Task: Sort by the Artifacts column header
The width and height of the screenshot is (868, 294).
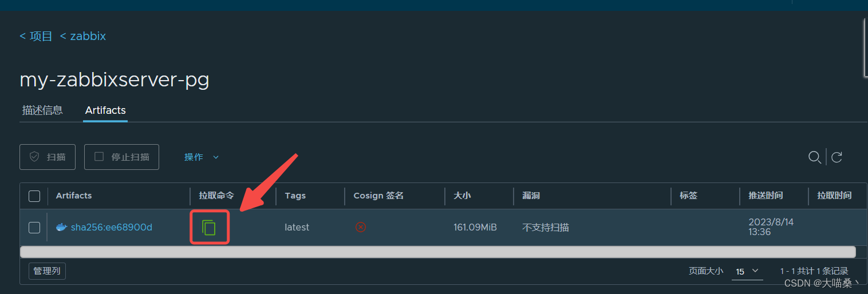Action: click(x=74, y=196)
